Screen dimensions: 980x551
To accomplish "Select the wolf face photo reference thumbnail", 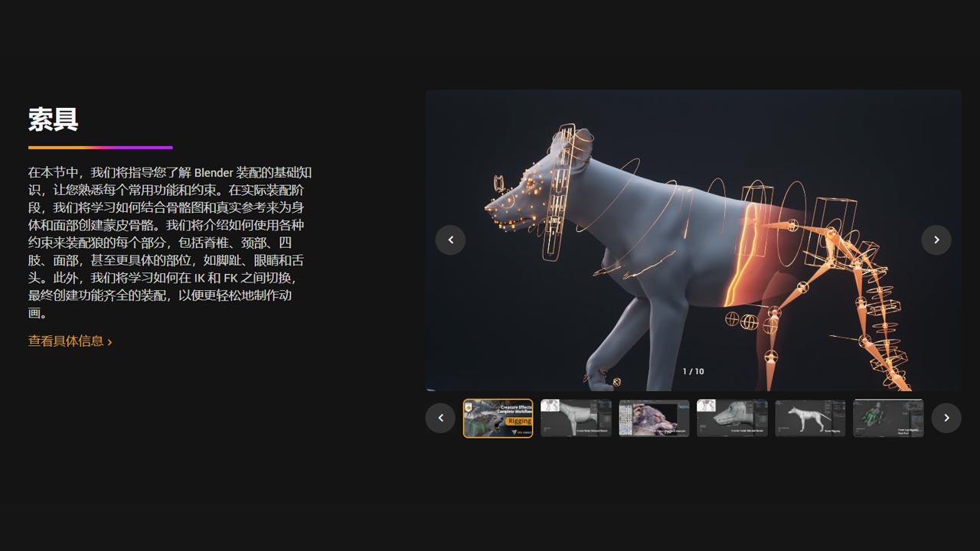I will coord(654,418).
